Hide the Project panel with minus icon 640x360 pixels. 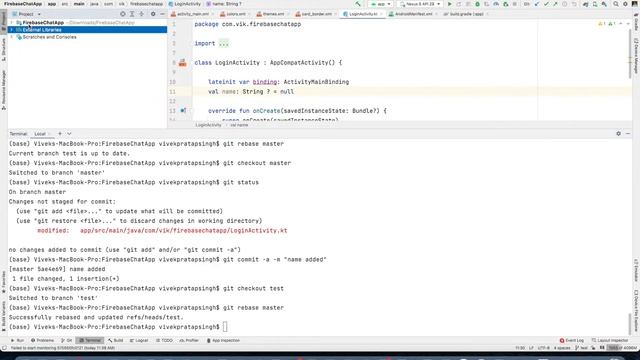162,14
